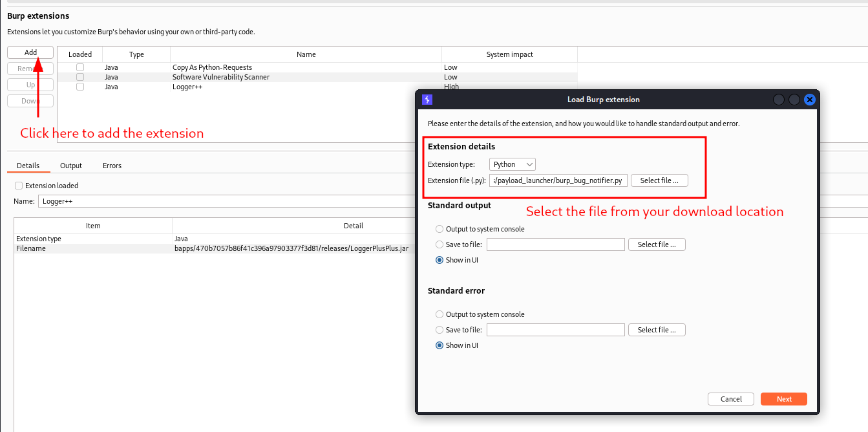Sort by the Type column header

point(136,54)
